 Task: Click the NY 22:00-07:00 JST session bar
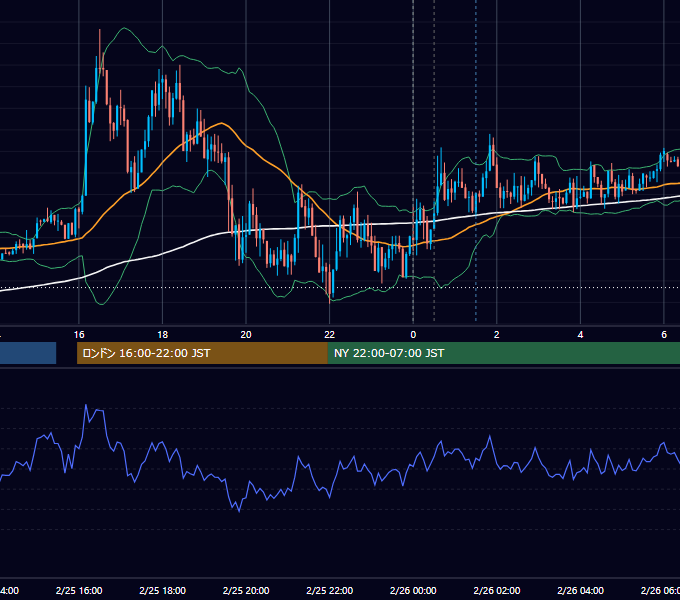point(503,353)
